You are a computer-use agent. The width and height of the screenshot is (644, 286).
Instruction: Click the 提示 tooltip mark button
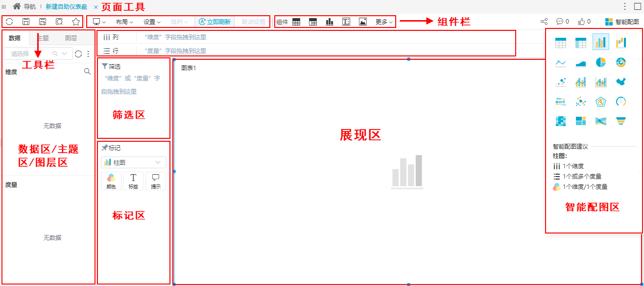156,181
